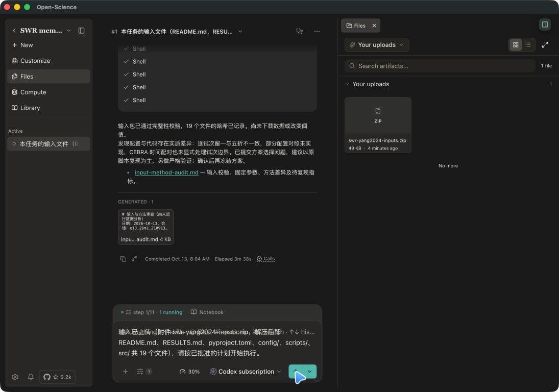Open the Compute section
Screen dimensions: 559x392
[x=48, y=92]
